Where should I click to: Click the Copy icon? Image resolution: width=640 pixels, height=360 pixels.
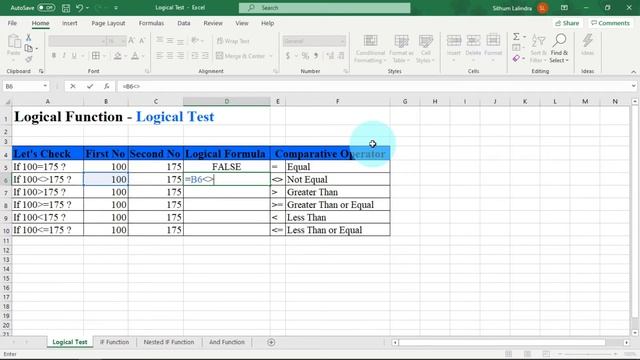[x=29, y=49]
